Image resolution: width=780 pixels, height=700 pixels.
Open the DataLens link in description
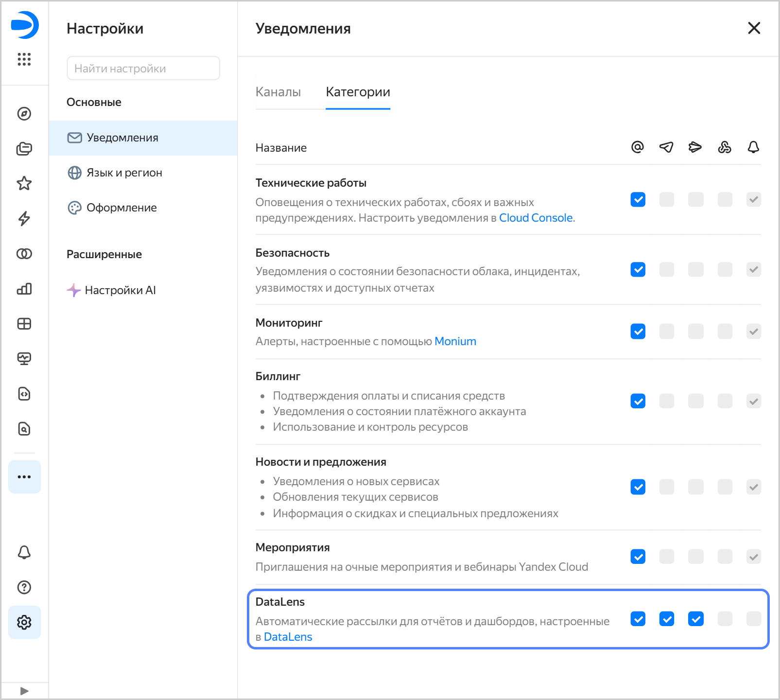[288, 637]
